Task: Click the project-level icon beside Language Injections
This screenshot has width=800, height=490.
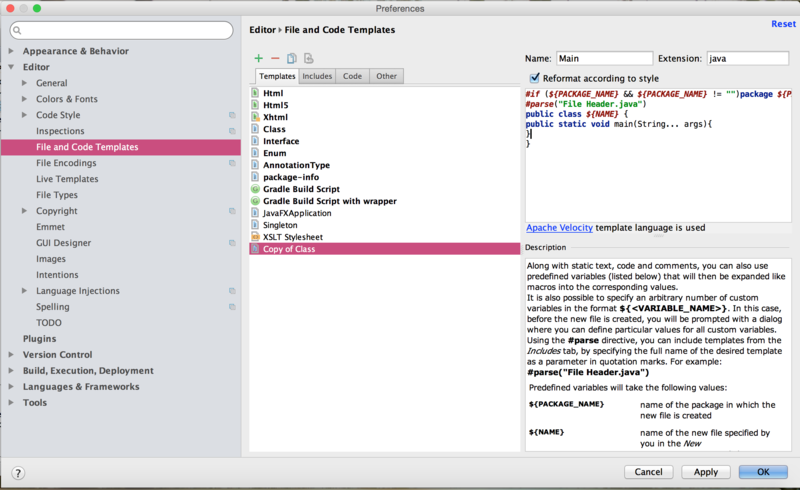Action: coord(232,291)
